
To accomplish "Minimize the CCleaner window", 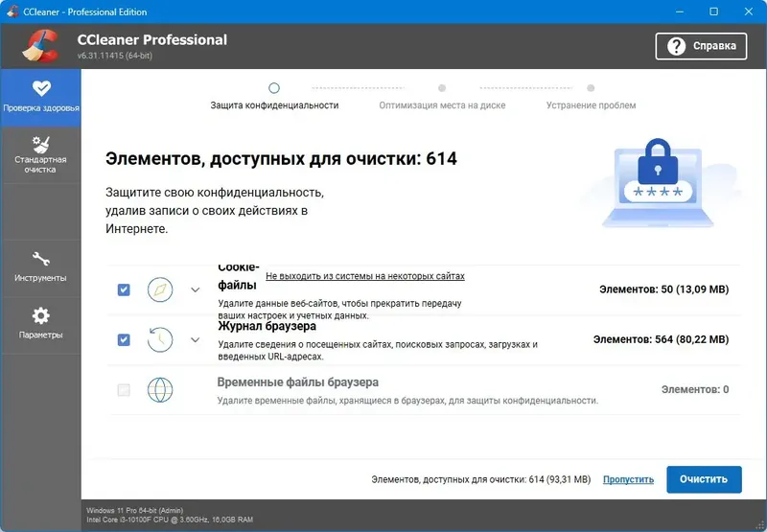I will 680,12.
